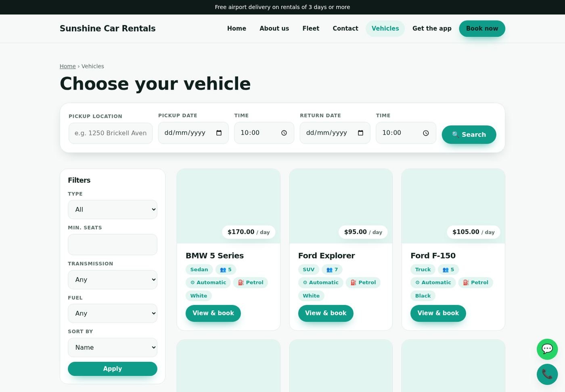This screenshot has width=565, height=392.
Task: Select the Vehicles nav item
Action: pyautogui.click(x=385, y=29)
